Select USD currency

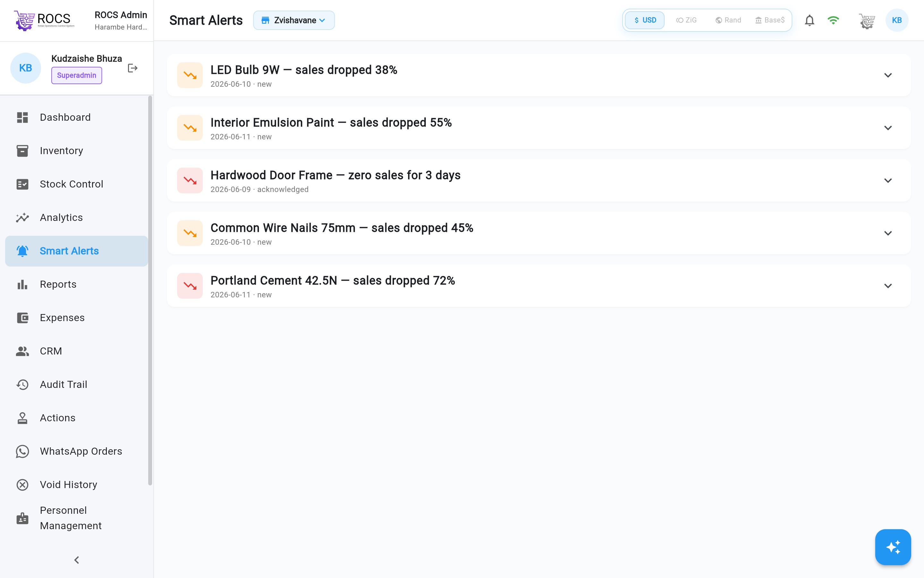645,20
